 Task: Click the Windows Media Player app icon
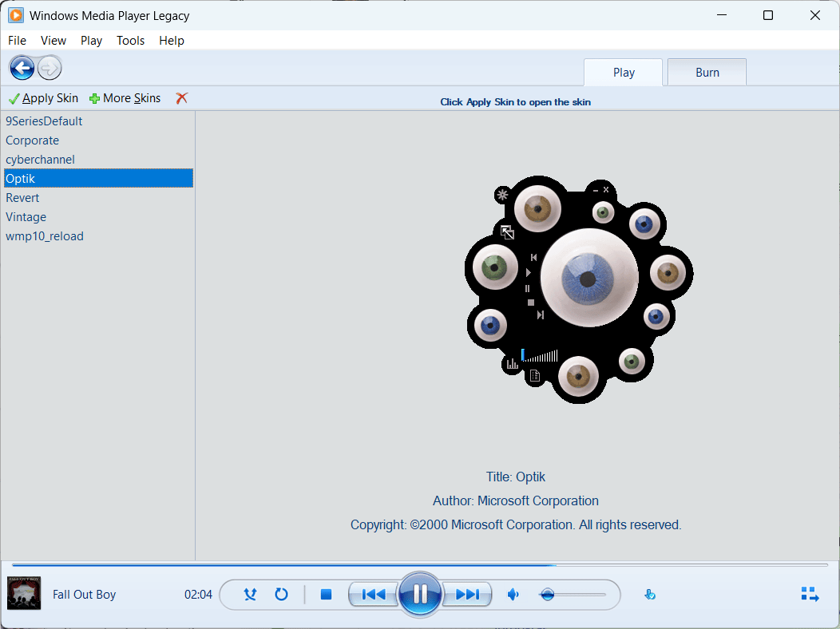(16, 15)
